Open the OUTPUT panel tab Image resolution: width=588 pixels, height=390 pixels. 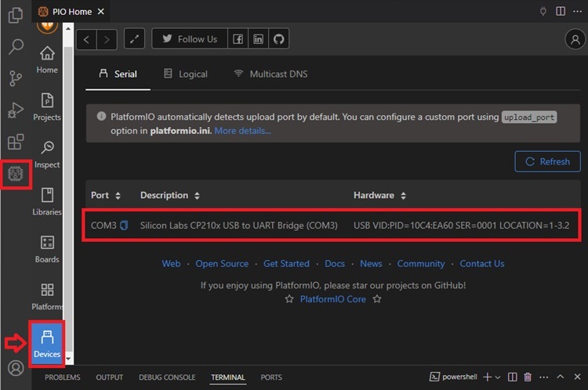coord(109,377)
